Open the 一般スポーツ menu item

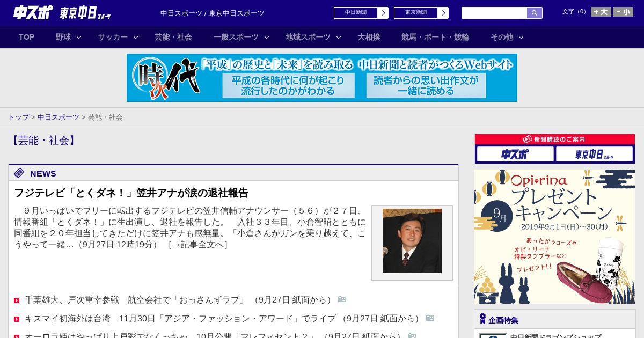pos(236,37)
